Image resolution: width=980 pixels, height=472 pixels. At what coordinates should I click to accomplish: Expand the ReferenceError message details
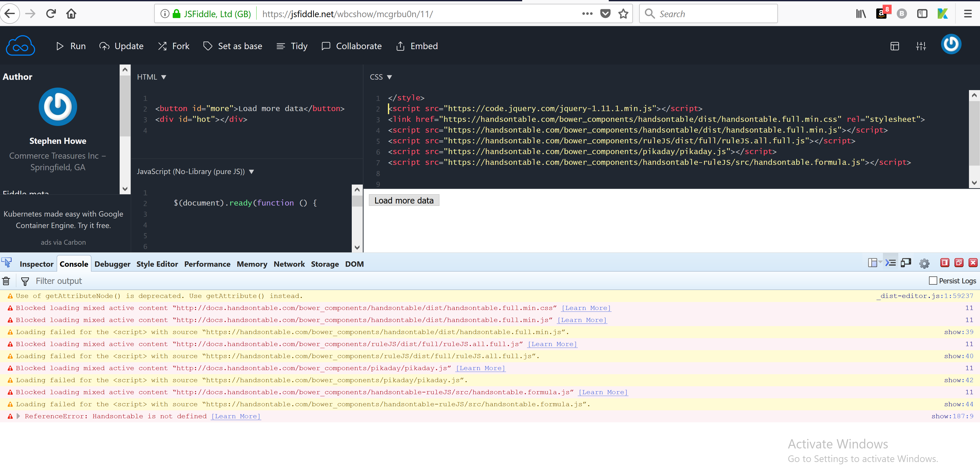click(19, 416)
